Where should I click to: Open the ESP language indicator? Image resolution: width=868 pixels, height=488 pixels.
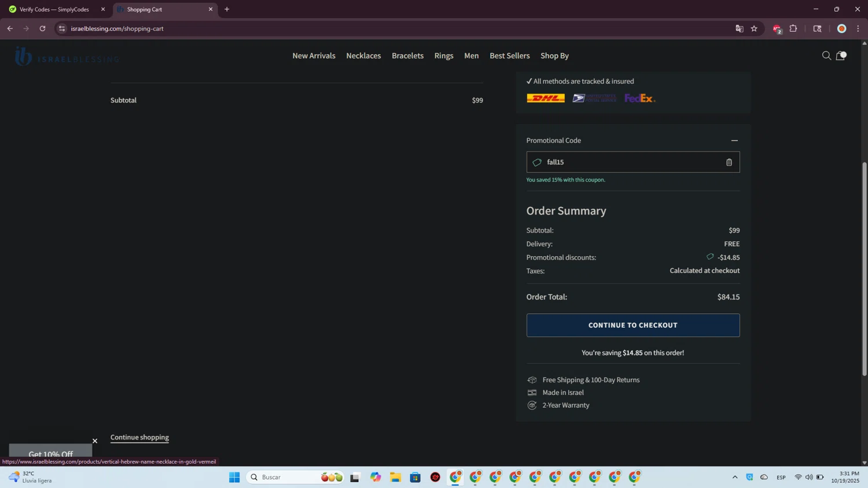[x=781, y=477]
